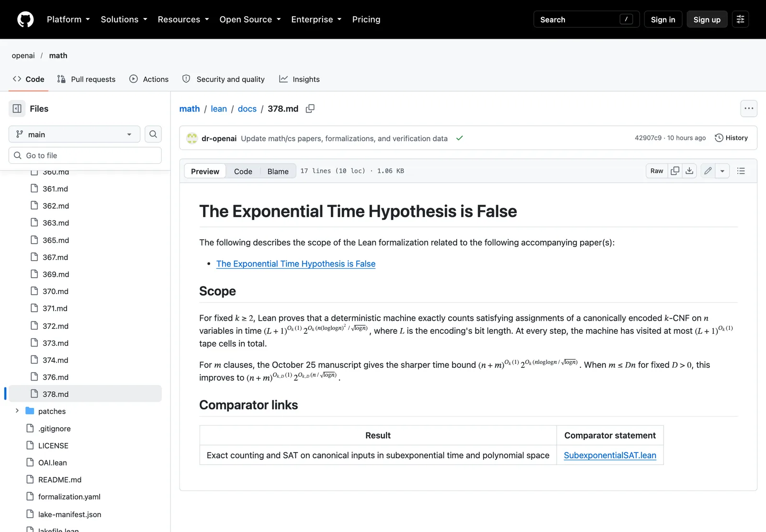Screen dimensions: 766x532
Task: Edit this file with the pencil icon
Action: [708, 171]
